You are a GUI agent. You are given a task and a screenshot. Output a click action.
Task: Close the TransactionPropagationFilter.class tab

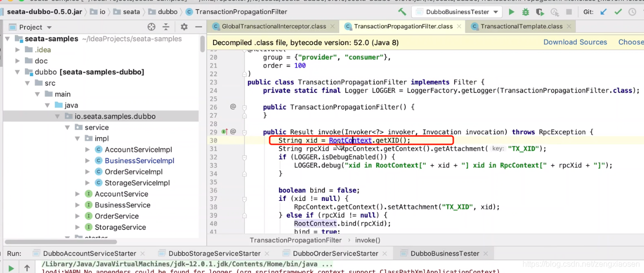pyautogui.click(x=459, y=26)
